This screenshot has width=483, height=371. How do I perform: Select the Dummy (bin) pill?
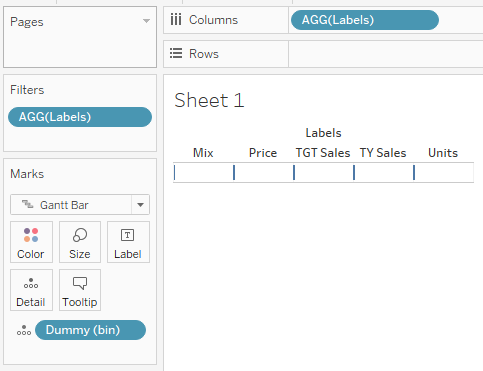90,330
